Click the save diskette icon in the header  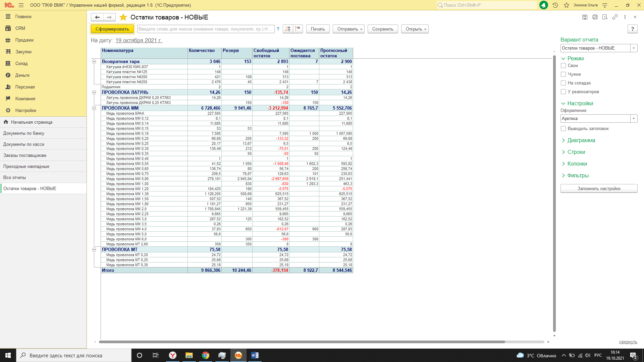point(585,17)
